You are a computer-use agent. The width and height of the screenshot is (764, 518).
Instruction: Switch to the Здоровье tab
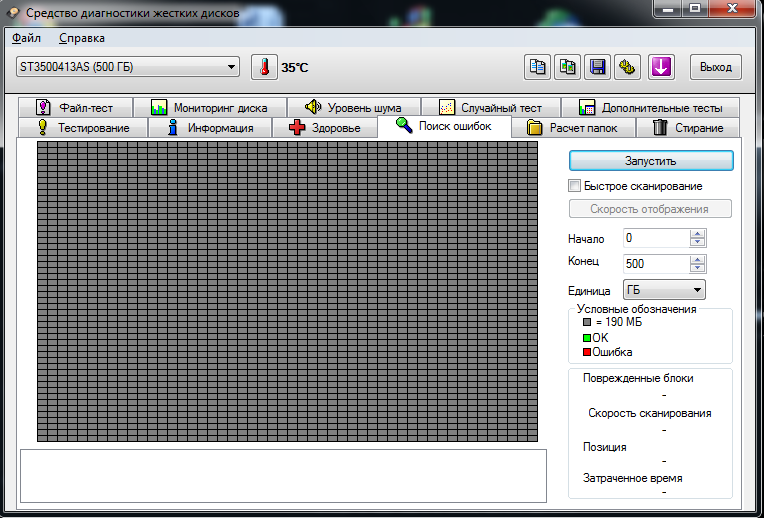pos(325,128)
